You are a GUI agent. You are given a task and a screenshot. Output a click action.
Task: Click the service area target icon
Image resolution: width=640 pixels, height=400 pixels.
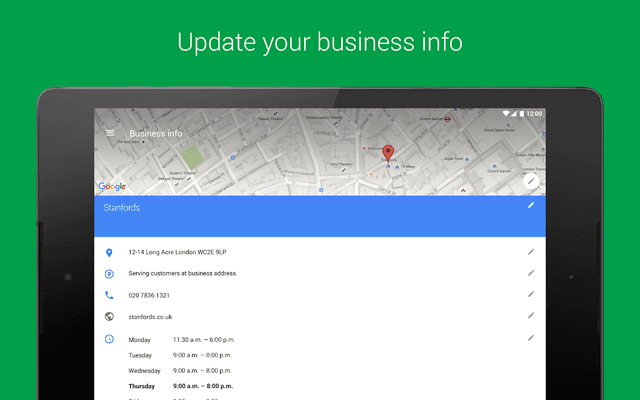pyautogui.click(x=109, y=274)
